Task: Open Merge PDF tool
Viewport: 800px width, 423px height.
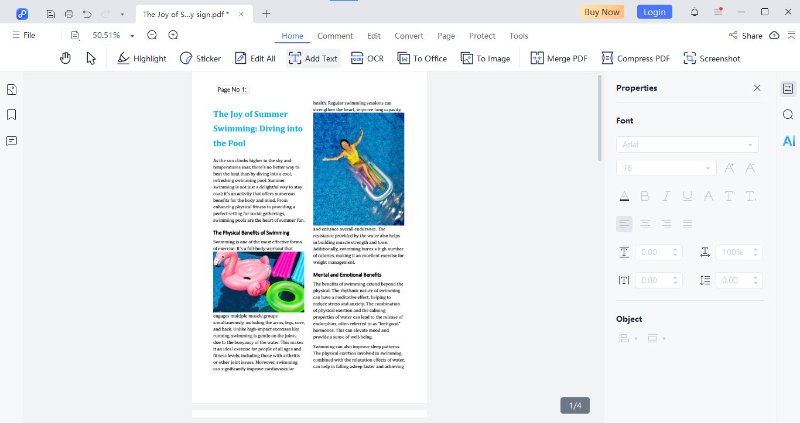Action: (x=559, y=58)
